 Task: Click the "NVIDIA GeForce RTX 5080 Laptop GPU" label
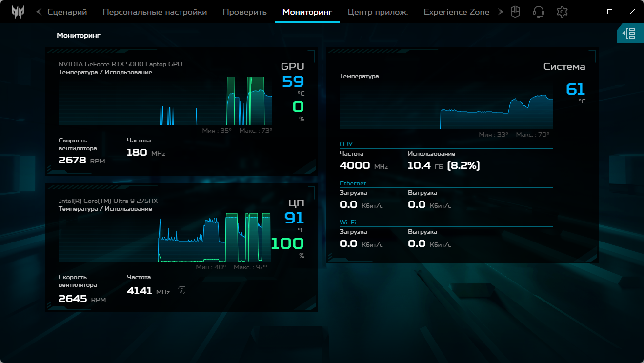121,64
